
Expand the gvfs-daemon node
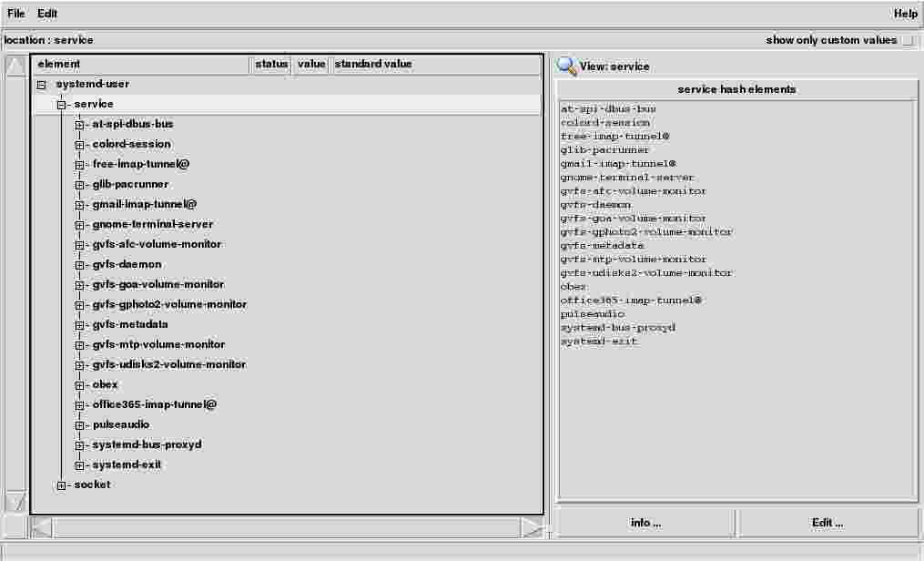pos(80,265)
